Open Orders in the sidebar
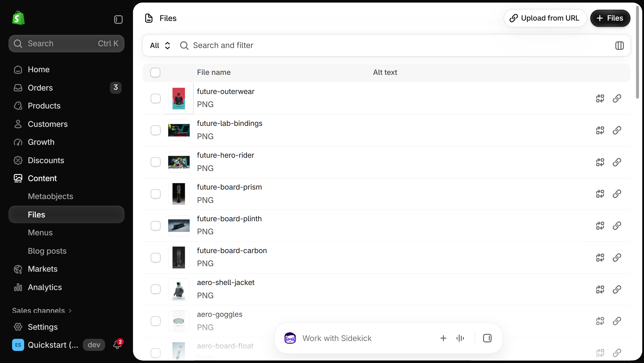Screen dimensions: 644x363 (66, 88)
